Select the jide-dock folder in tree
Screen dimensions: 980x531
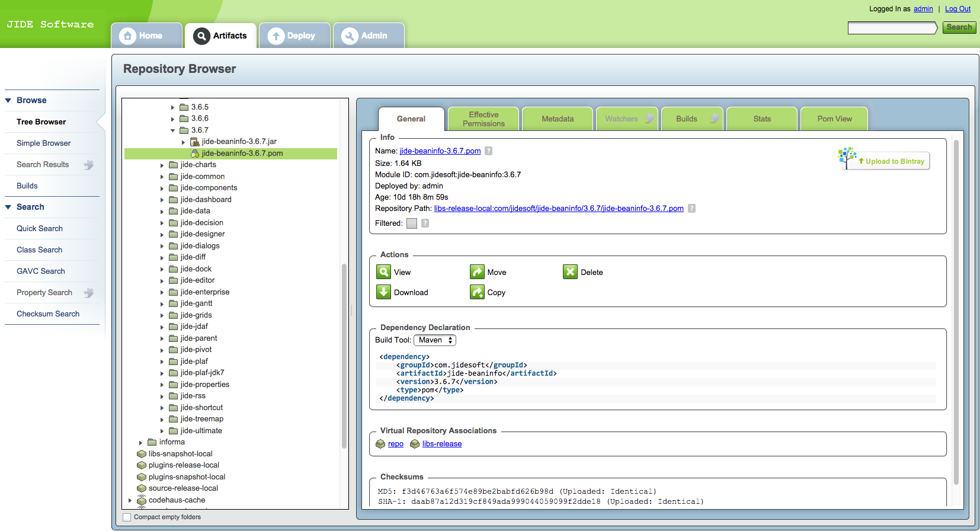point(196,269)
